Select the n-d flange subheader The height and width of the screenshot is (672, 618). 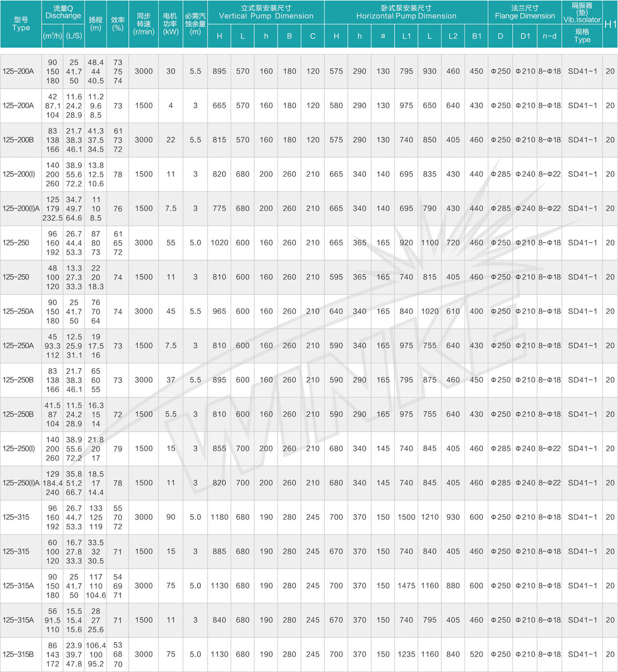click(550, 36)
